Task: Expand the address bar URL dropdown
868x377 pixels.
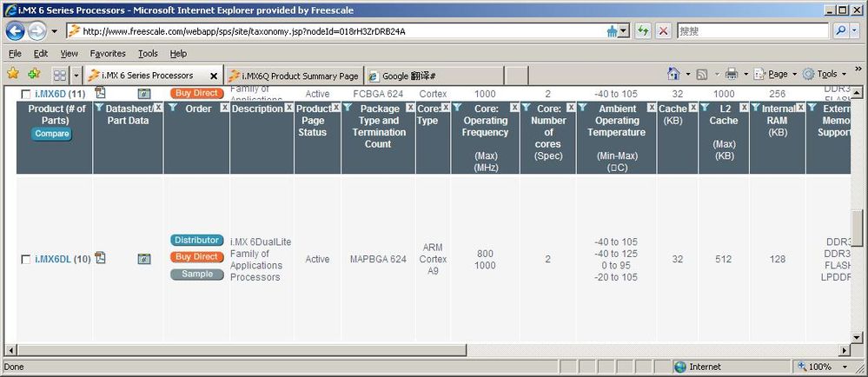Action: coord(625,31)
